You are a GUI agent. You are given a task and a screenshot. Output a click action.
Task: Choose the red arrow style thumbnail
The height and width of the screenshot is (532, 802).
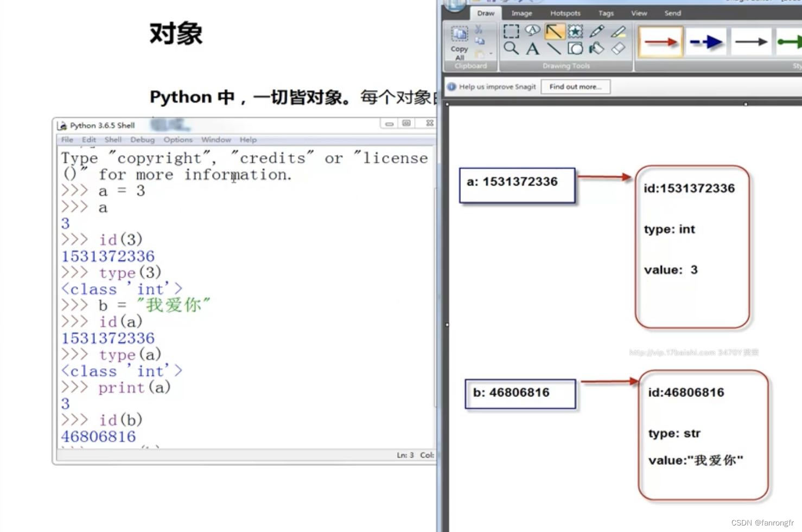tap(660, 42)
